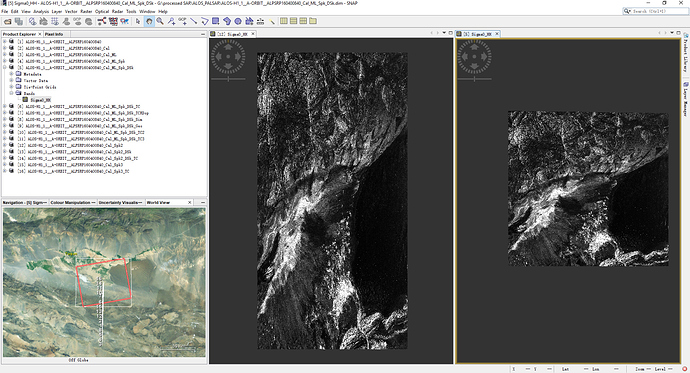Select the Draw Polyline tool

click(205, 21)
